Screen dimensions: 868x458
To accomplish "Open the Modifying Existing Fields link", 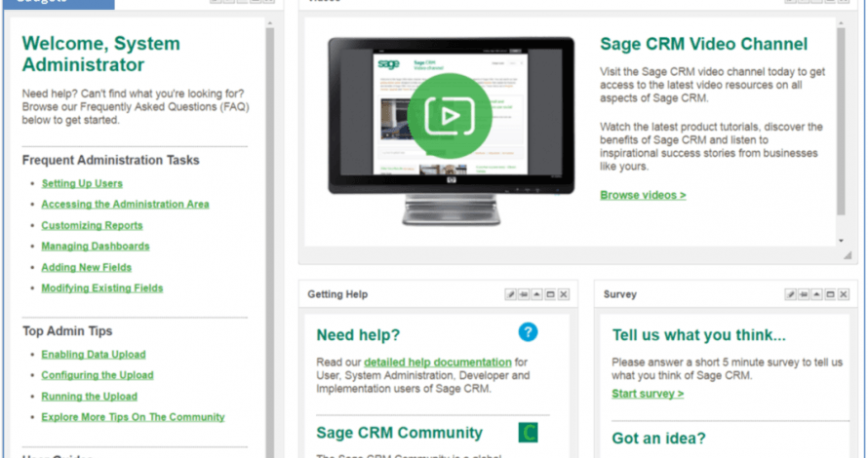I will tap(101, 288).
